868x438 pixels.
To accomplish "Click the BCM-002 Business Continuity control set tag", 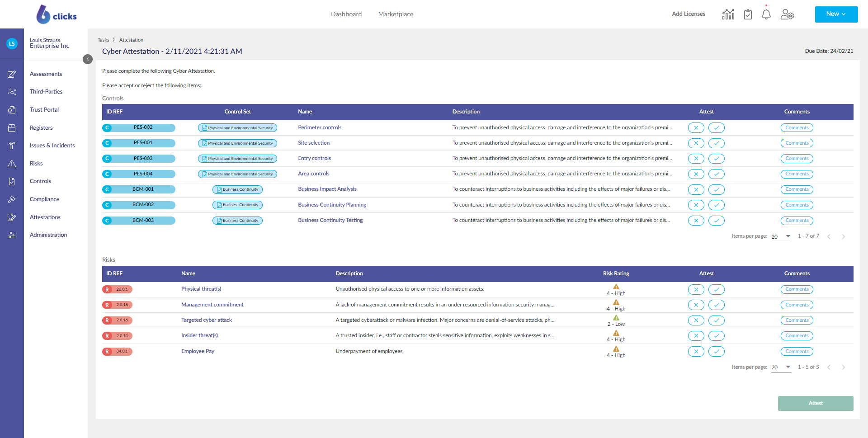I will 237,205.
